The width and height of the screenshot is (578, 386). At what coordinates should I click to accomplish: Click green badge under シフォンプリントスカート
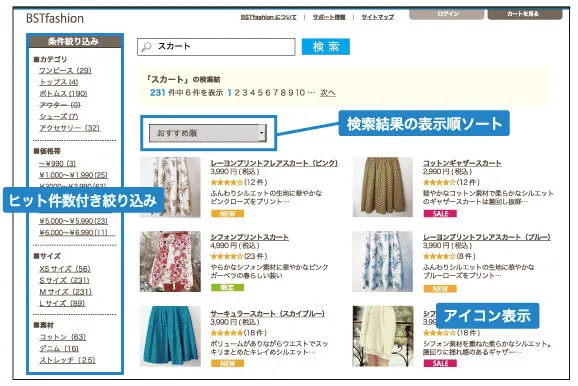tap(227, 287)
